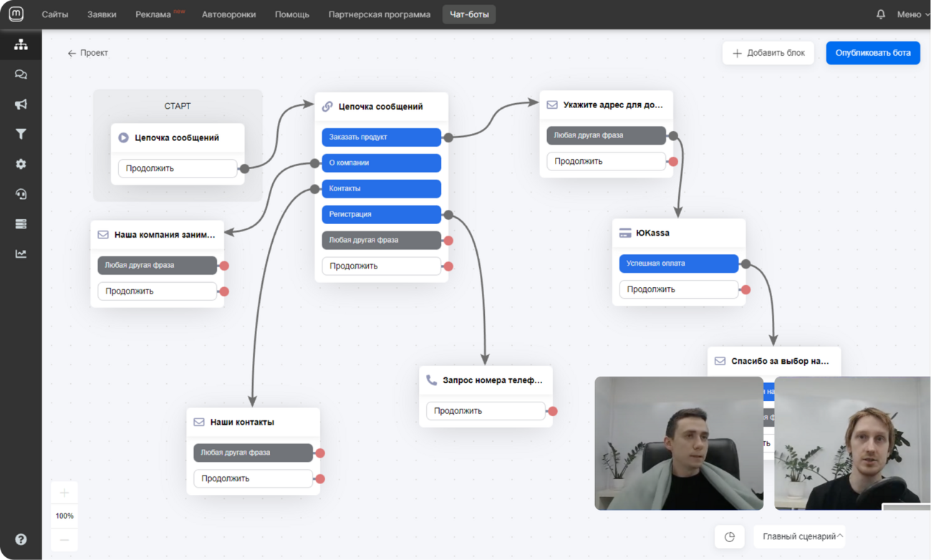The height and width of the screenshot is (560, 931).
Task: Click the left webcam video thumbnail
Action: pyautogui.click(x=679, y=443)
